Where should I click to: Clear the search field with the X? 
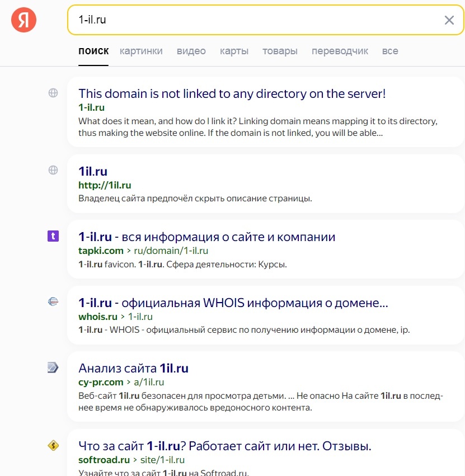click(449, 20)
